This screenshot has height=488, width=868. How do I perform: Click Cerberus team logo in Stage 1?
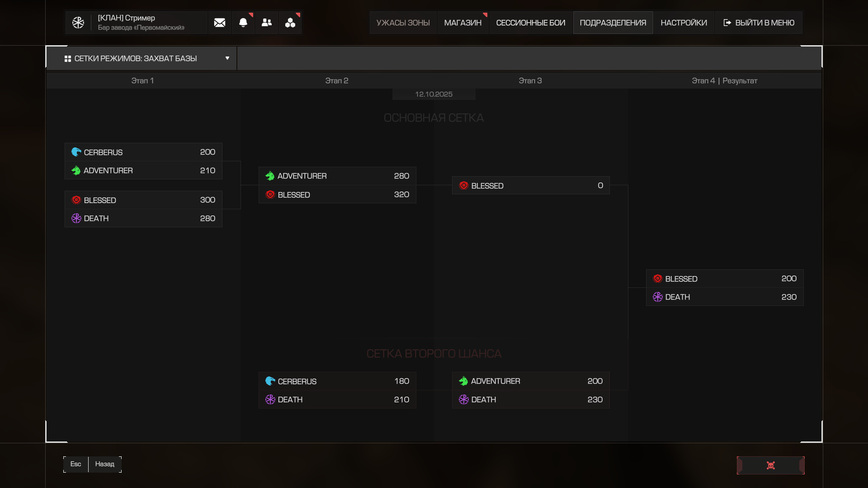[x=76, y=152]
